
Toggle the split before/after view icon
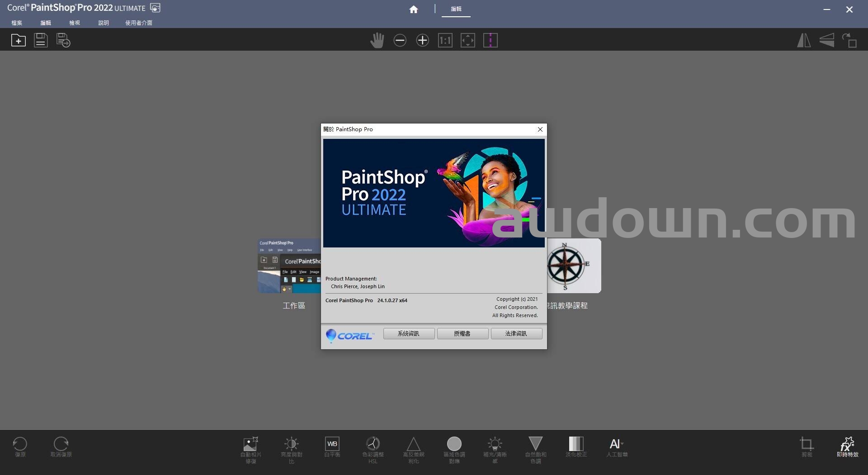pyautogui.click(x=490, y=40)
